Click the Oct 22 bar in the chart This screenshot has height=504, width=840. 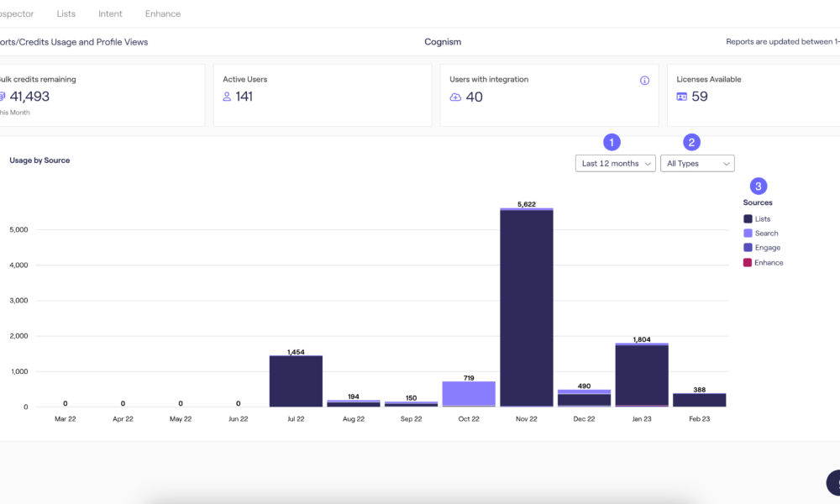pyautogui.click(x=469, y=394)
